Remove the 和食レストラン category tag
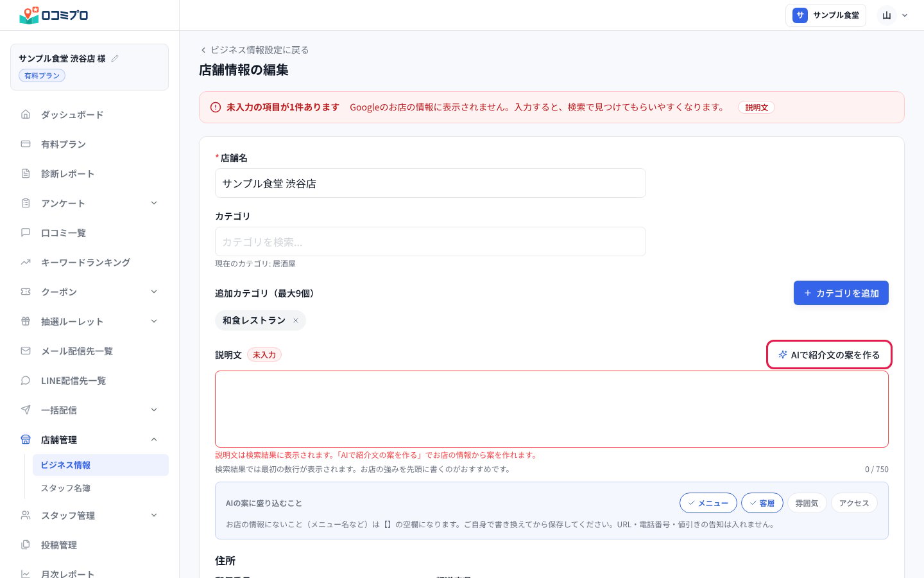Image resolution: width=924 pixels, height=578 pixels. point(296,320)
